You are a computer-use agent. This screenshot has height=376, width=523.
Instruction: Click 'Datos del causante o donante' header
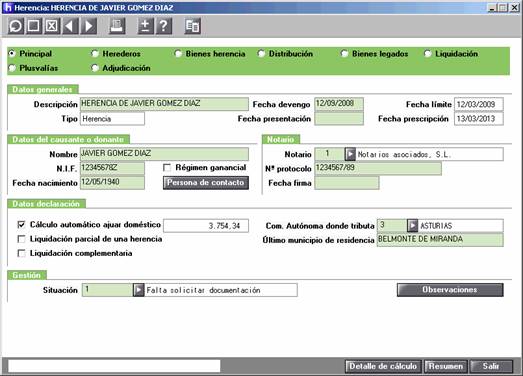pyautogui.click(x=68, y=139)
